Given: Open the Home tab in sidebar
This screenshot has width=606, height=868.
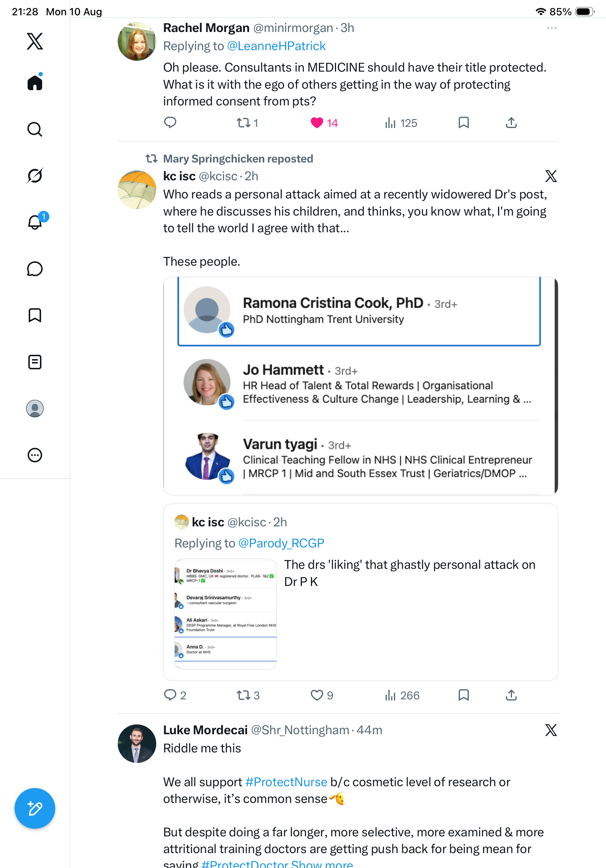Looking at the screenshot, I should (x=35, y=83).
